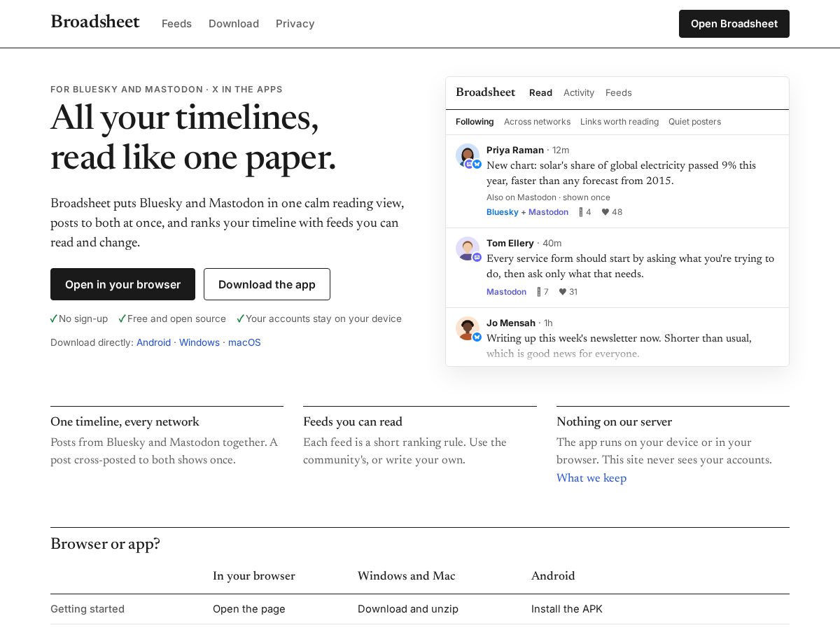The width and height of the screenshot is (840, 630).
Task: Click the reply icon showing 7 on Tom's post
Action: 538,292
